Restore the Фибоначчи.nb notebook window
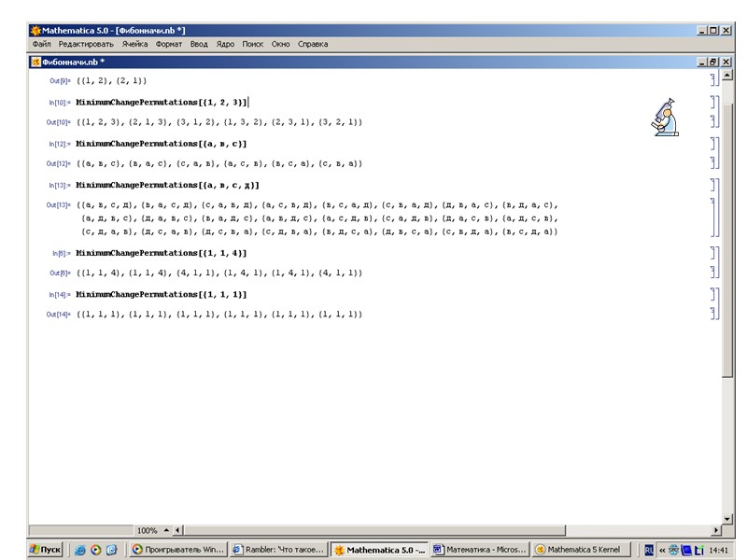 pyautogui.click(x=712, y=62)
